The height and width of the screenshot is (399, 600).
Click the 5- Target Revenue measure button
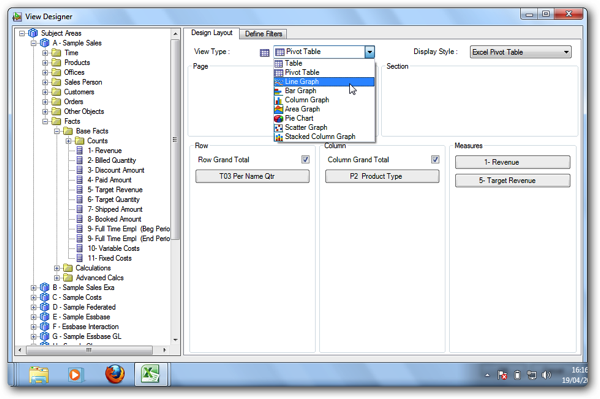pyautogui.click(x=512, y=181)
